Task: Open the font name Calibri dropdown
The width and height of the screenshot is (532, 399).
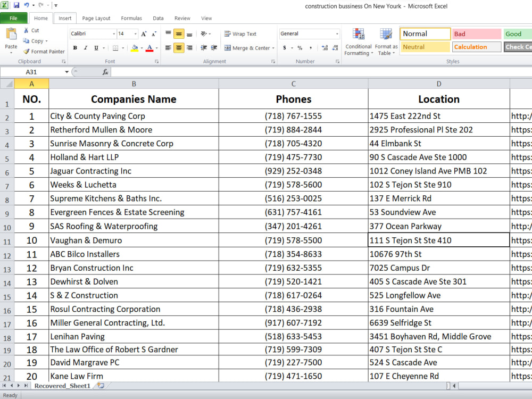Action: (114, 34)
